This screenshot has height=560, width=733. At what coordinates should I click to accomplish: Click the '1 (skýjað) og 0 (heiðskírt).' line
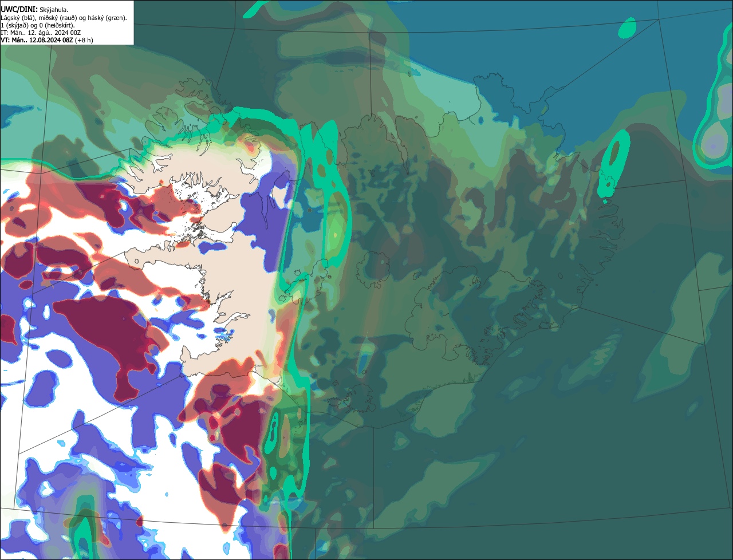point(38,25)
